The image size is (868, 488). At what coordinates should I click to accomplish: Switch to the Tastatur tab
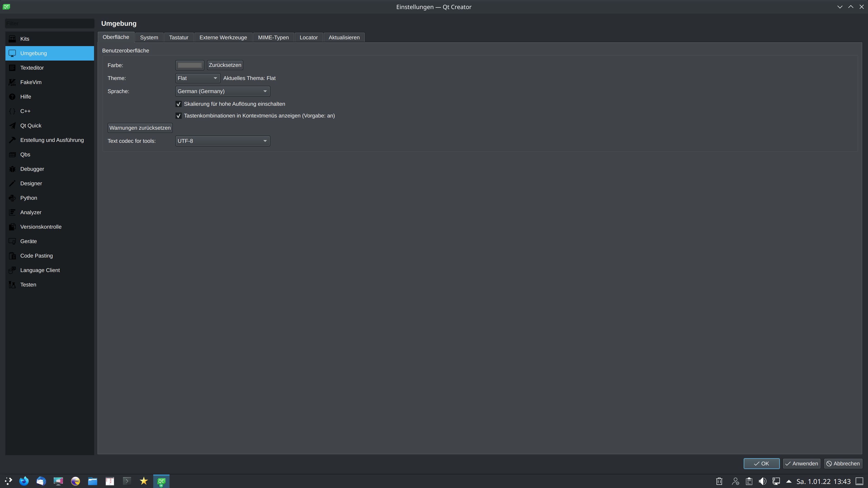(179, 37)
